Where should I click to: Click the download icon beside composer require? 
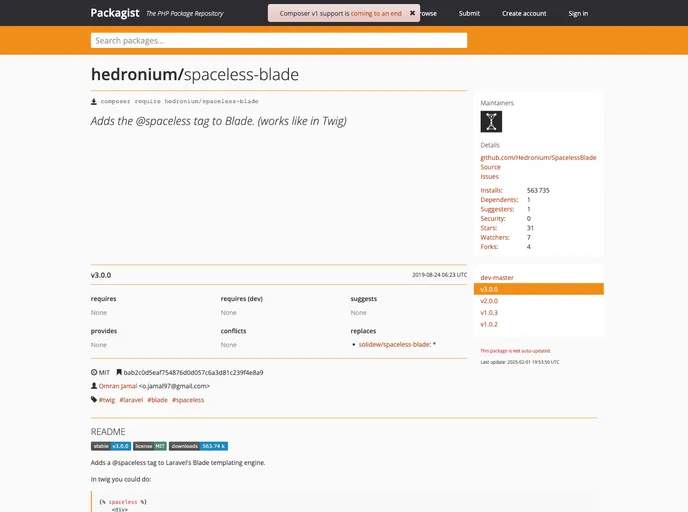pyautogui.click(x=93, y=101)
